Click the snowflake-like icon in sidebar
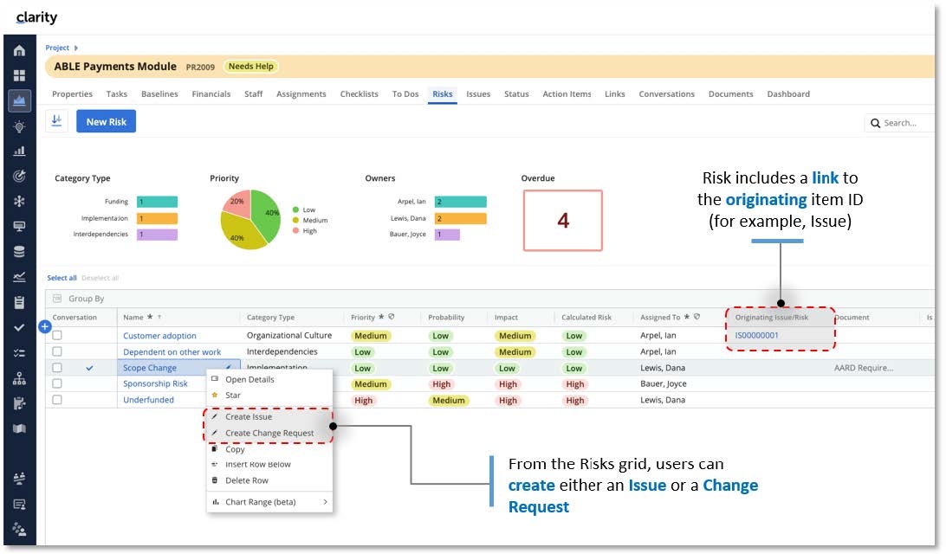 point(19,202)
